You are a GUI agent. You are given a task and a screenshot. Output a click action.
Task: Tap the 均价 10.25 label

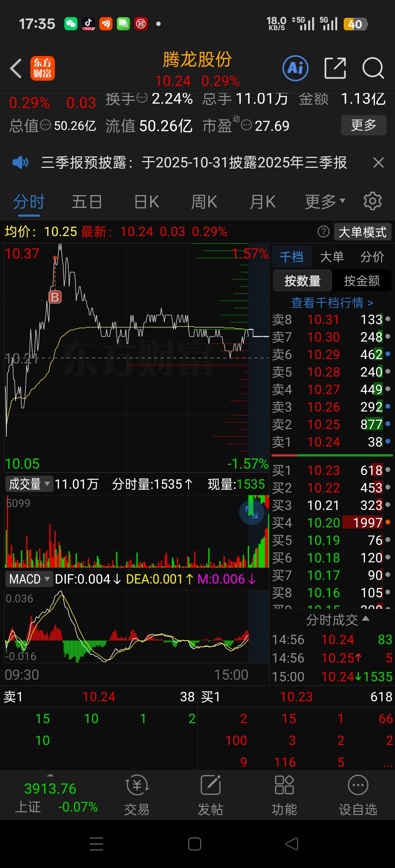[x=41, y=231]
